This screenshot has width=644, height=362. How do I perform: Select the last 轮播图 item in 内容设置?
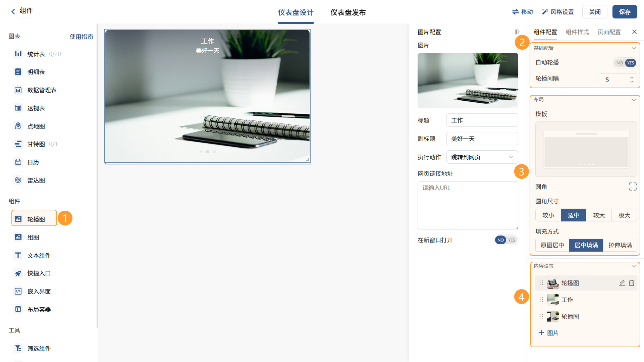[586, 316]
